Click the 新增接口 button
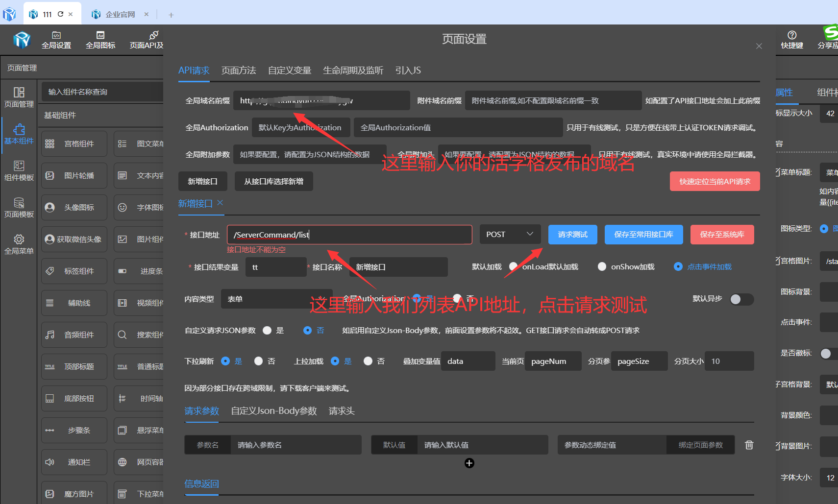 [202, 181]
